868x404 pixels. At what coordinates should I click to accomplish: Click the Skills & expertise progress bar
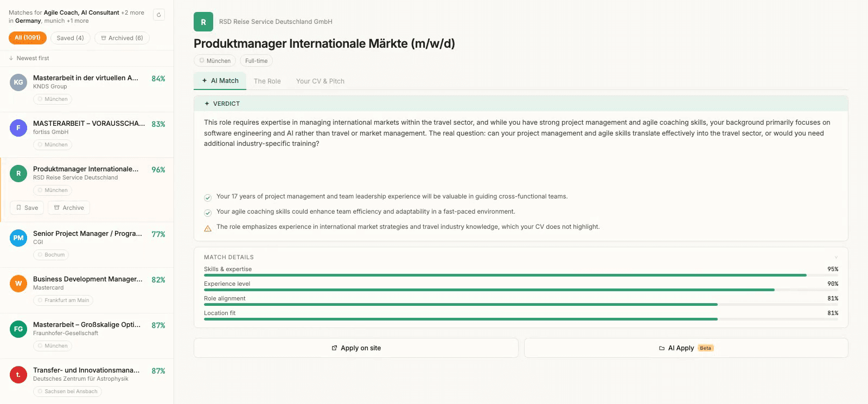tap(521, 275)
